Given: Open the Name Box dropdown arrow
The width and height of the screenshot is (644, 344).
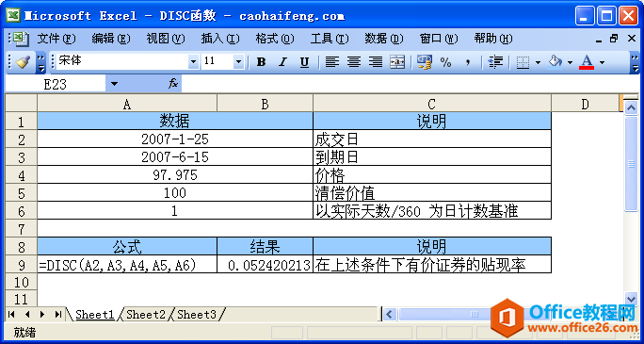Looking at the screenshot, I should (x=114, y=84).
